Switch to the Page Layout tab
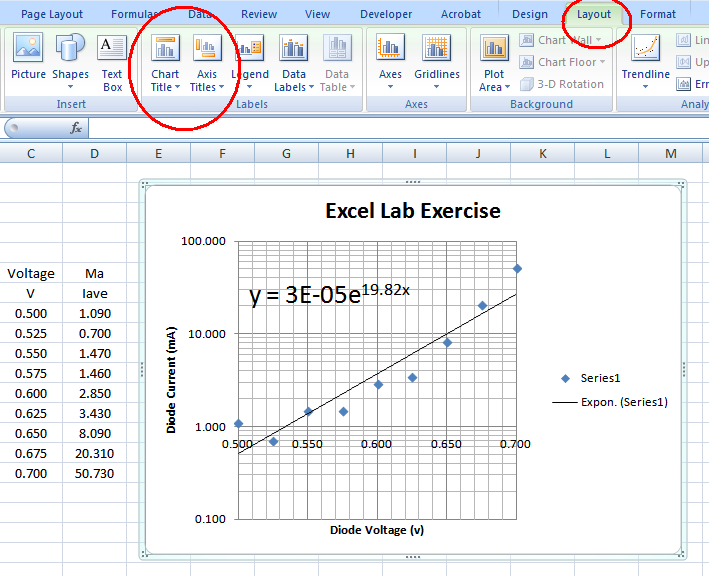The image size is (709, 576). (x=52, y=14)
